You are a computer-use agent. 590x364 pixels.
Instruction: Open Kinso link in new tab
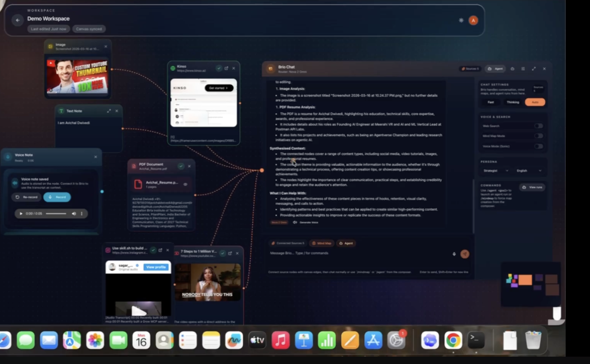226,68
